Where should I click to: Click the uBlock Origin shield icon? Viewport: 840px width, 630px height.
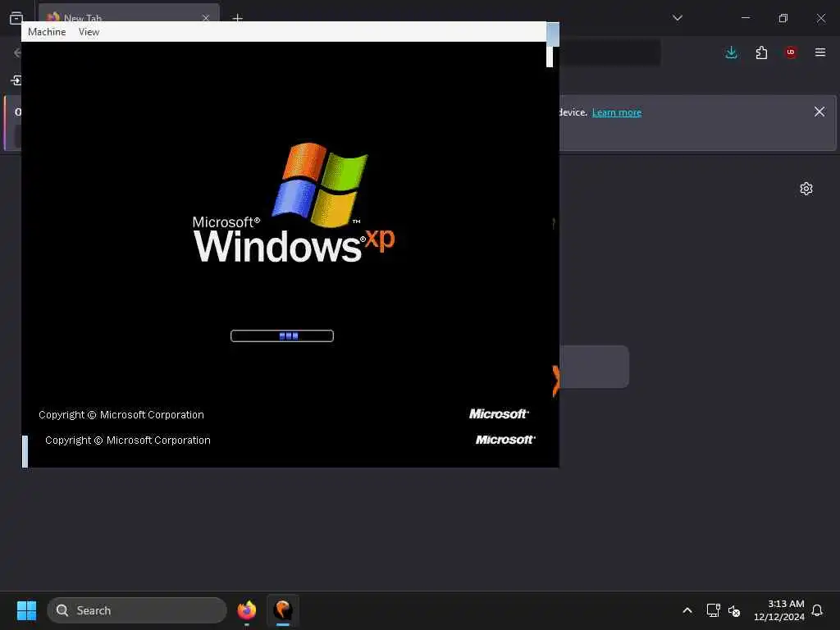coord(791,52)
